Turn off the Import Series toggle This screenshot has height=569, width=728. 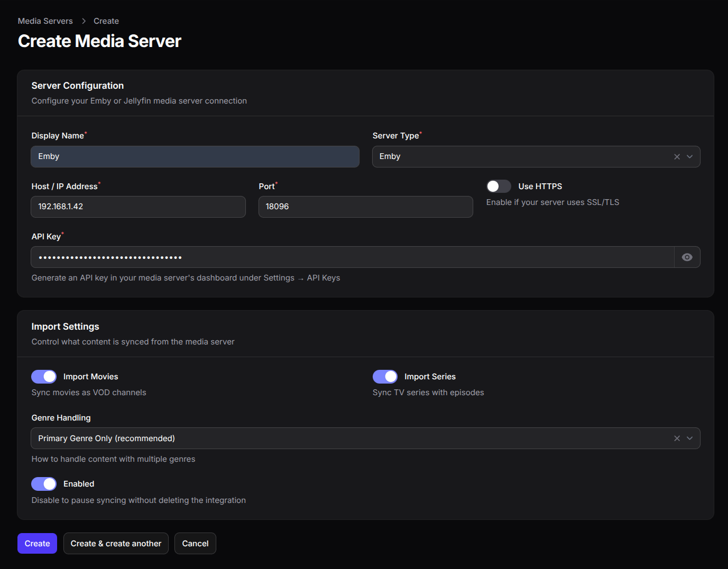[x=385, y=376]
